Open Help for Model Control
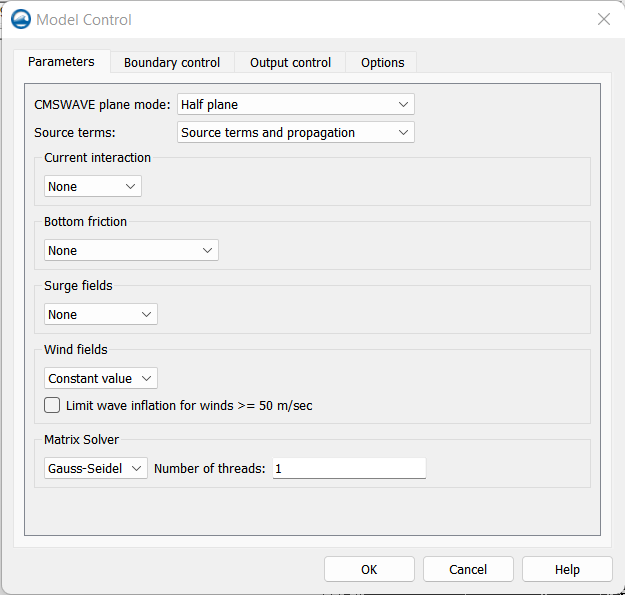Screen dimensions: 625x595 tap(567, 569)
